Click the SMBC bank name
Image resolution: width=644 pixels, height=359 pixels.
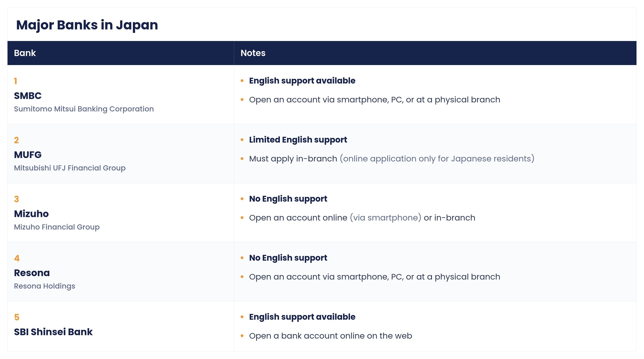tap(28, 96)
